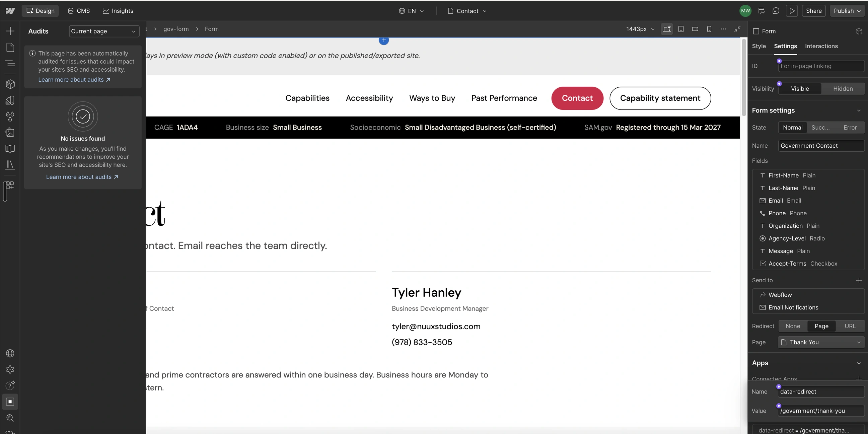
Task: Open the site Settings gear icon
Action: tap(10, 369)
